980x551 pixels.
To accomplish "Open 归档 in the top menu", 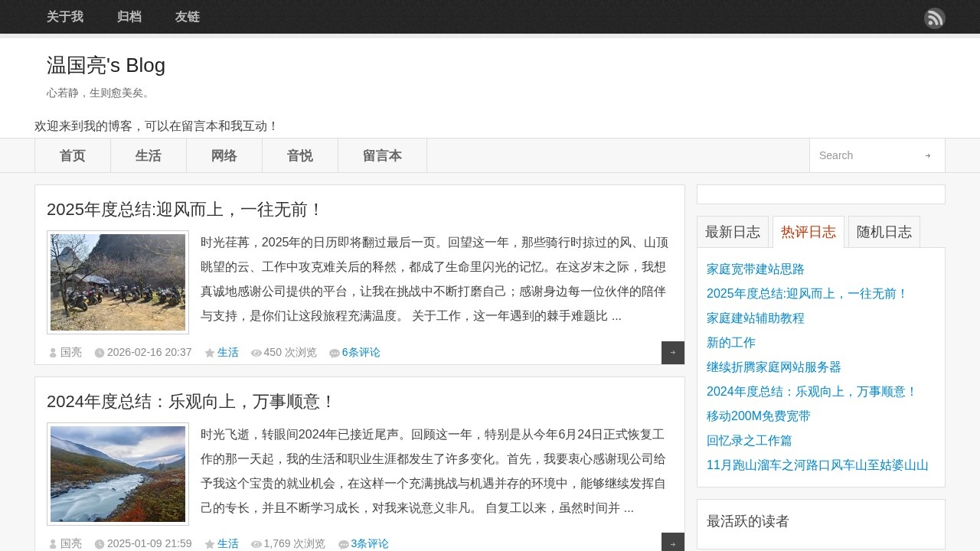I will (129, 17).
